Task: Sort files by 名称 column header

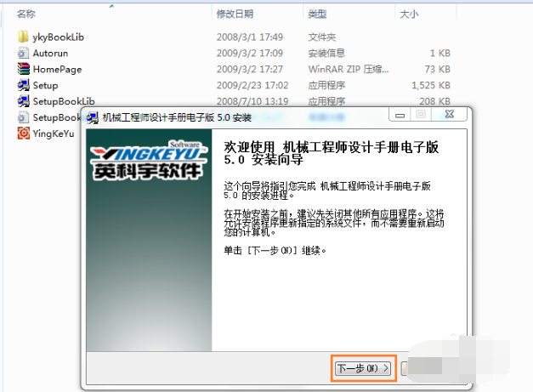Action: click(26, 14)
